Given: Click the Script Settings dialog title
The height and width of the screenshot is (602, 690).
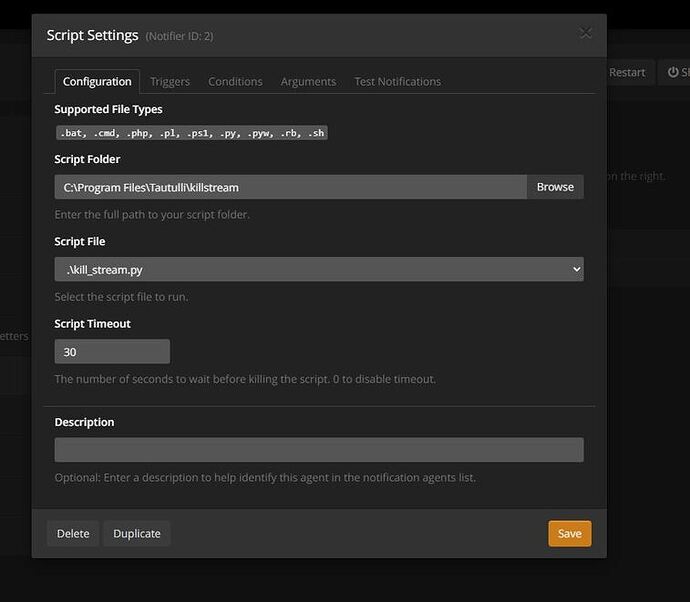Looking at the screenshot, I should [x=93, y=35].
